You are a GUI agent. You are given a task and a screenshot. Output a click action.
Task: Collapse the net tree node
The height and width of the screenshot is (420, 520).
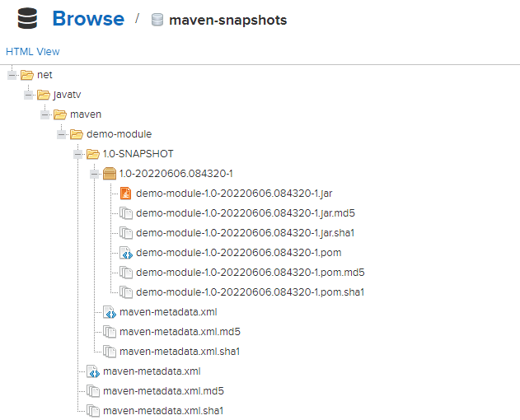point(12,75)
